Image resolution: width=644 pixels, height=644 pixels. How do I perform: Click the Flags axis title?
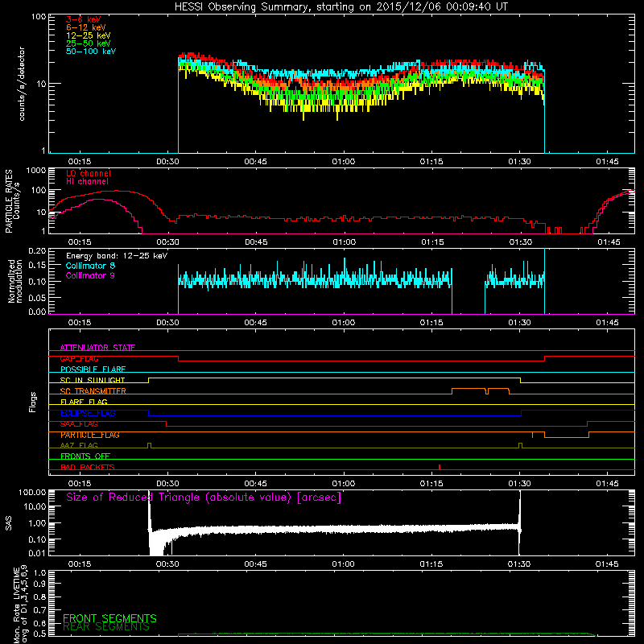(x=33, y=402)
